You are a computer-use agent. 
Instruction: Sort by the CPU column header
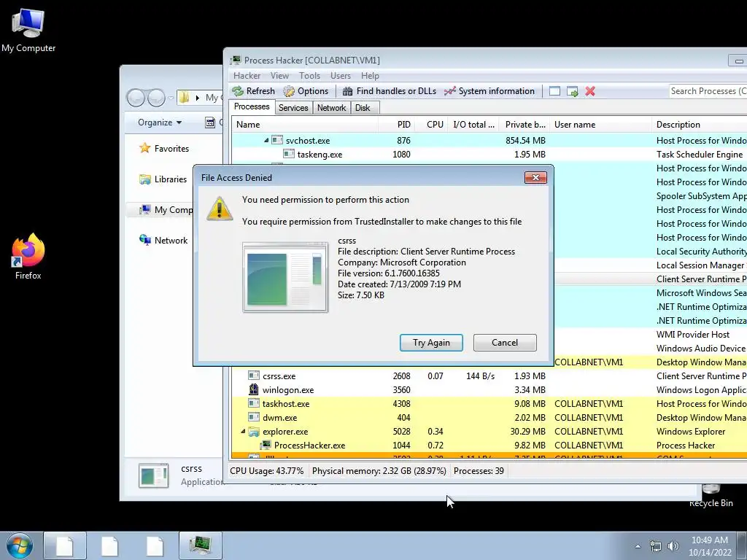pos(432,125)
